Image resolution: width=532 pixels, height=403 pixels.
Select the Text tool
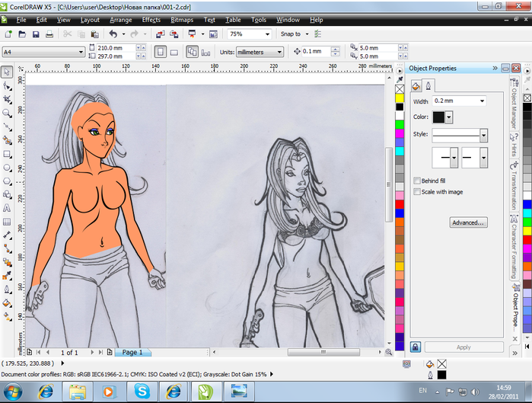(x=7, y=208)
